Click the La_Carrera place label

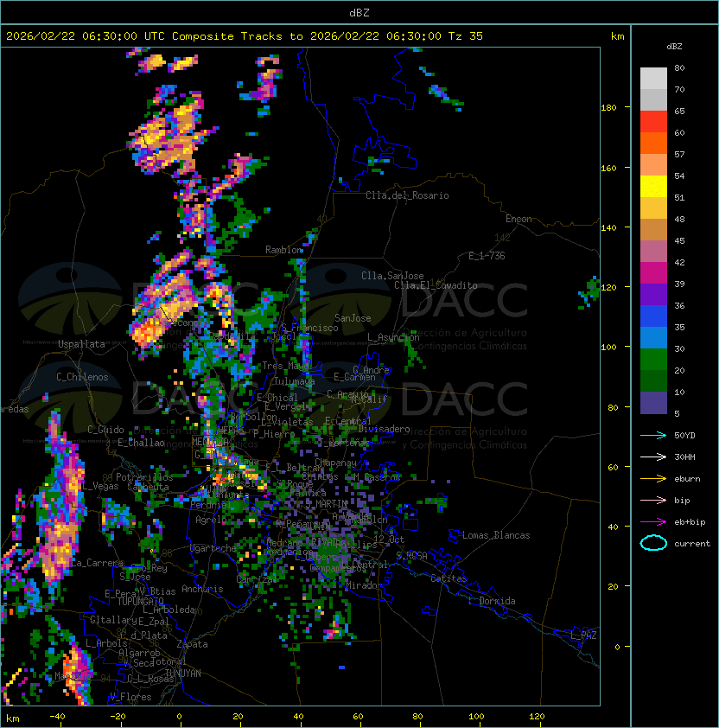[x=97, y=563]
